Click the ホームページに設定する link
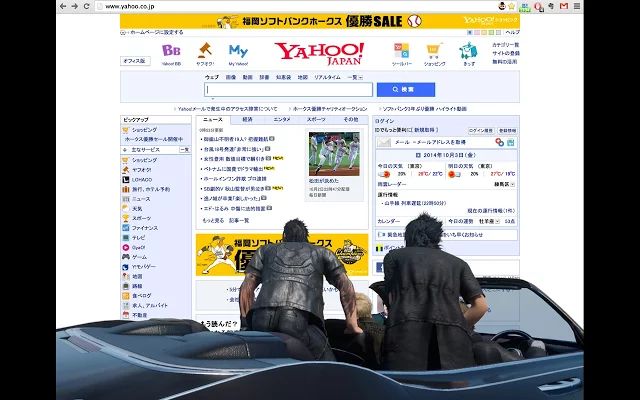Viewport: 640px width, 400px height. pyautogui.click(x=157, y=32)
